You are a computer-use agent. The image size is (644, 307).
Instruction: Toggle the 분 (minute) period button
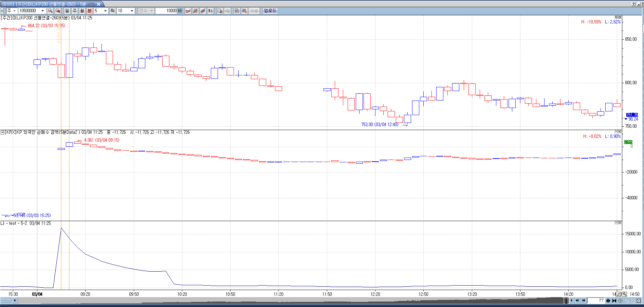90,11
